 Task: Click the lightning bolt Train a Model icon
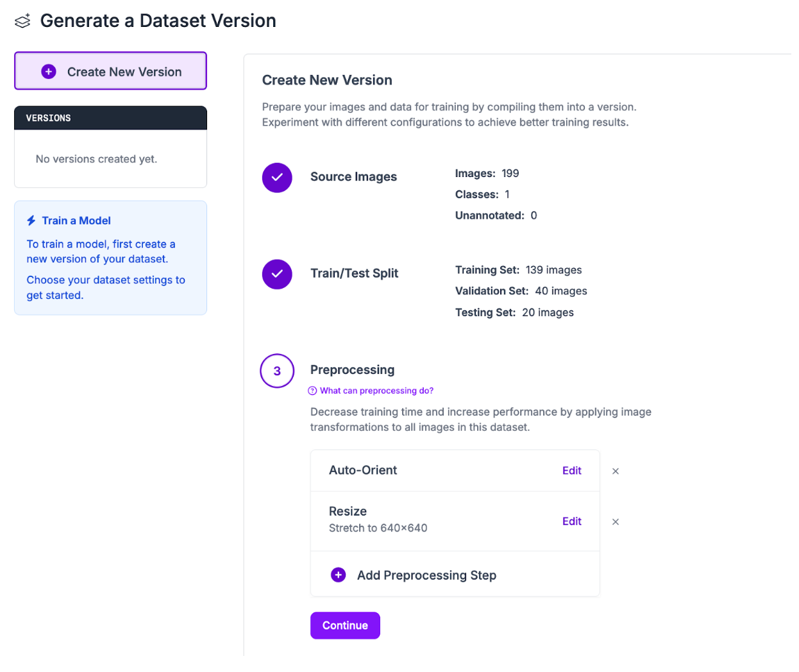pos(31,221)
